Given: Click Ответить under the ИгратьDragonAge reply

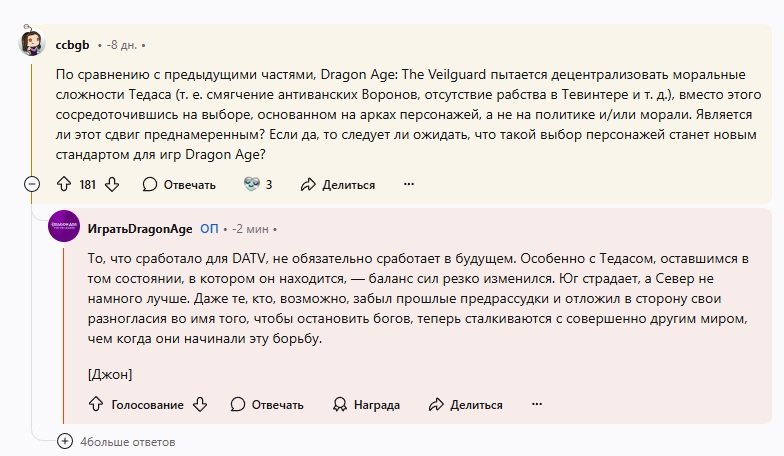Looking at the screenshot, I should tap(267, 404).
